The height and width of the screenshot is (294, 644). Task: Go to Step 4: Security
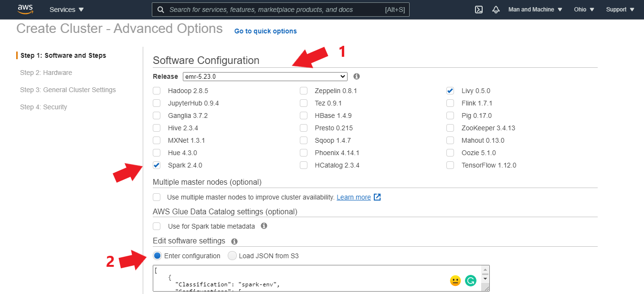[x=43, y=107]
